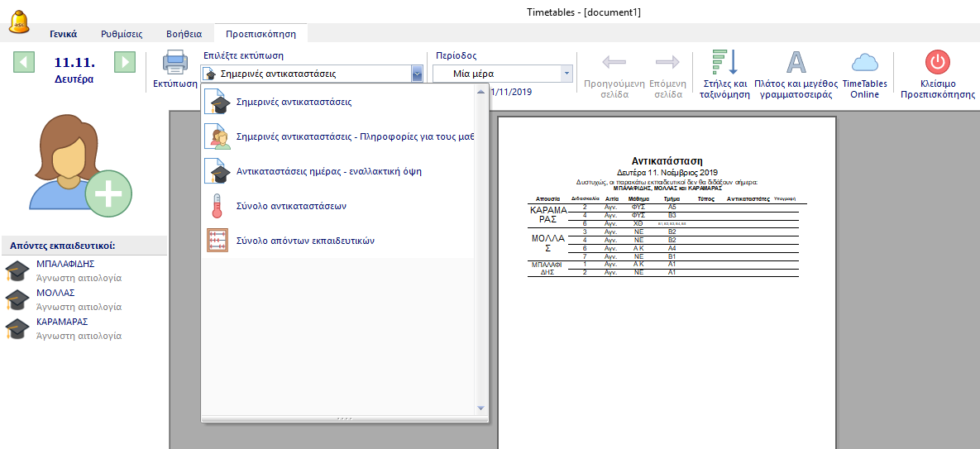Viewport: 980px width, 449px height.
Task: Click graduation cap icon next to ΜΟΛΛΑΣ
Action: (x=17, y=300)
